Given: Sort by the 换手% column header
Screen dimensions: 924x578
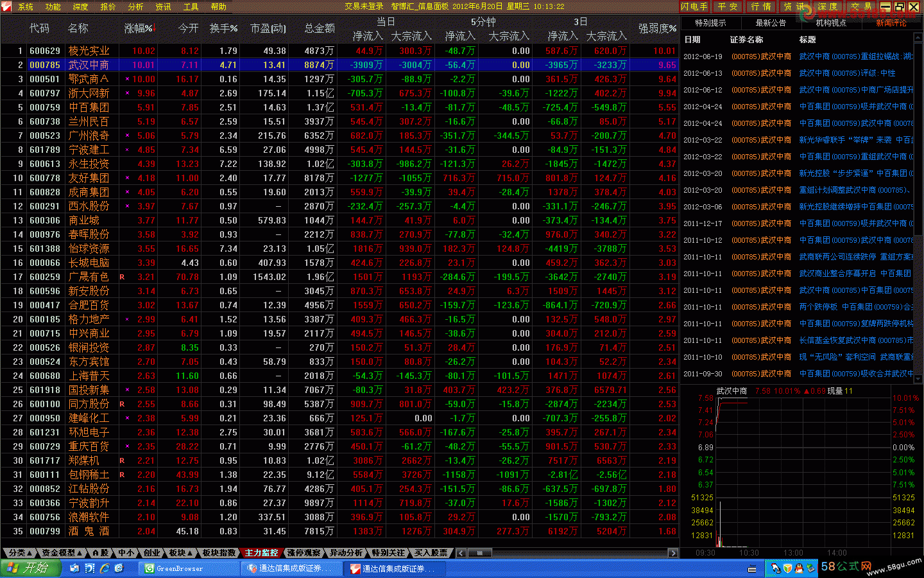Looking at the screenshot, I should click(x=223, y=28).
